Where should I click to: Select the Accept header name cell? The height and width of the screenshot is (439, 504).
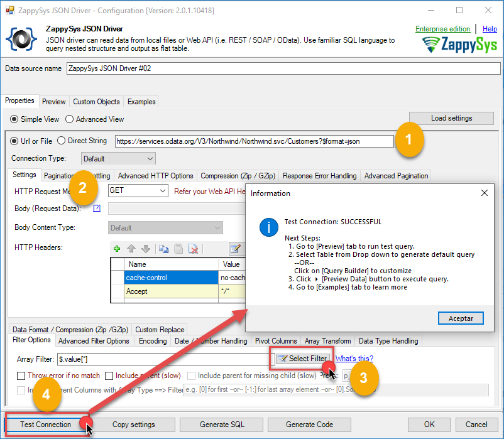click(171, 291)
